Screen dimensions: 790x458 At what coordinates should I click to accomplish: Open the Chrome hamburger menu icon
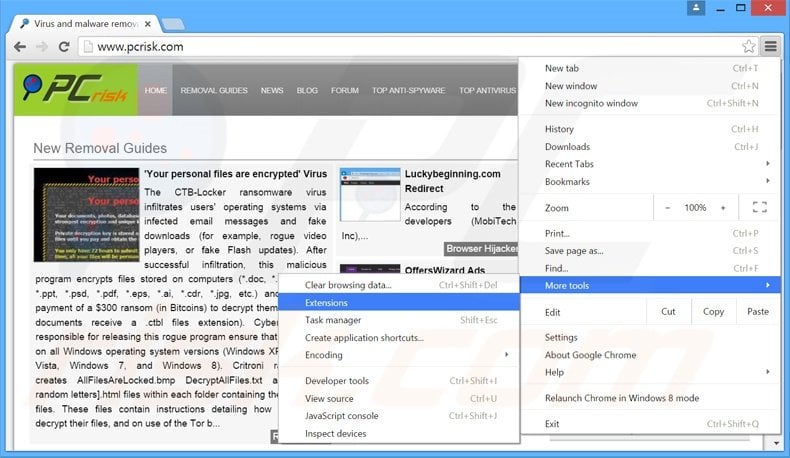tap(770, 46)
